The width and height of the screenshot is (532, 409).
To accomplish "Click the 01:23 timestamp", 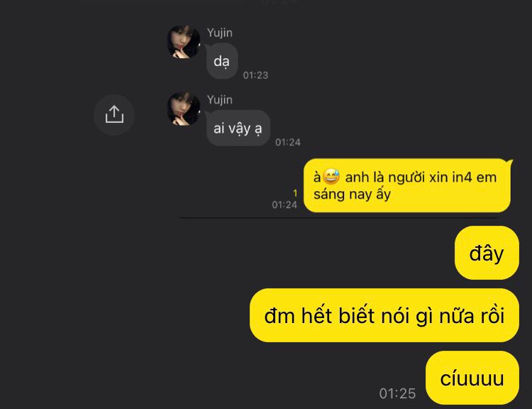I will pos(255,75).
